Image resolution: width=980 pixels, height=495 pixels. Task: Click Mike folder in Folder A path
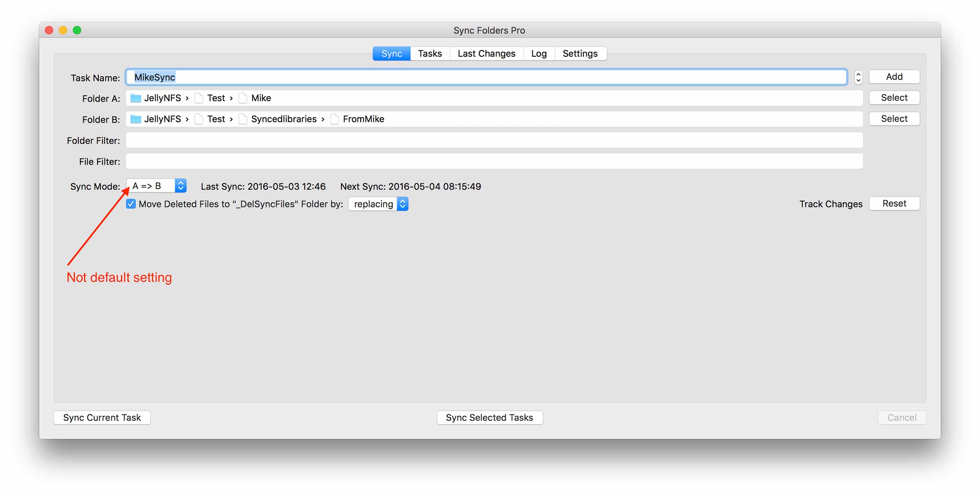261,98
